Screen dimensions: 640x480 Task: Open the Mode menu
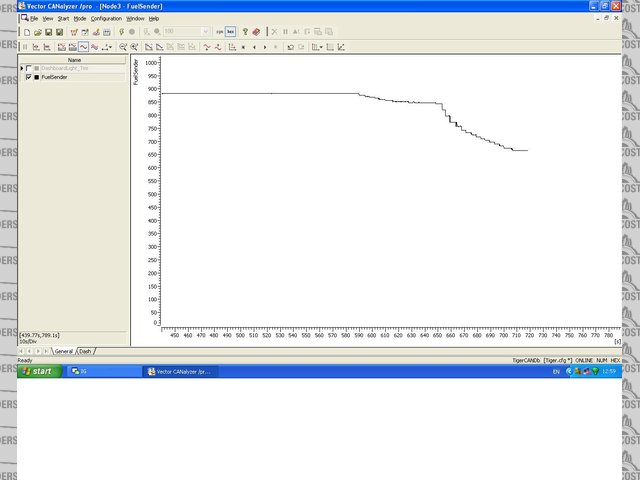click(79, 18)
